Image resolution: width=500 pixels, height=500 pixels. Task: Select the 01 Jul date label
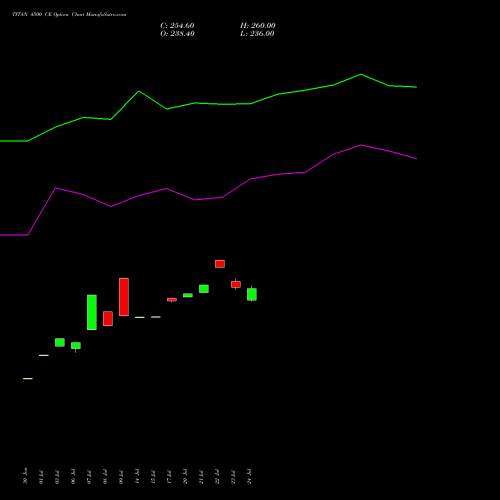click(41, 477)
